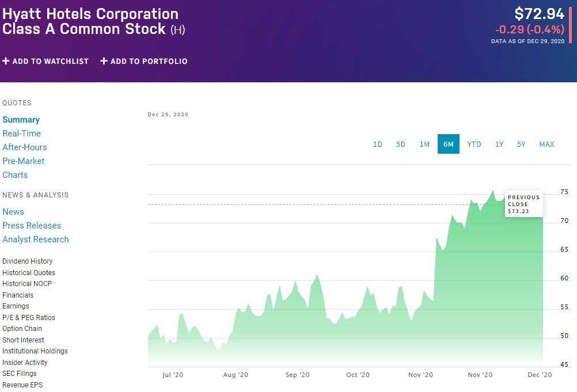This screenshot has height=392, width=577.
Task: View Press Releases section
Action: (32, 226)
